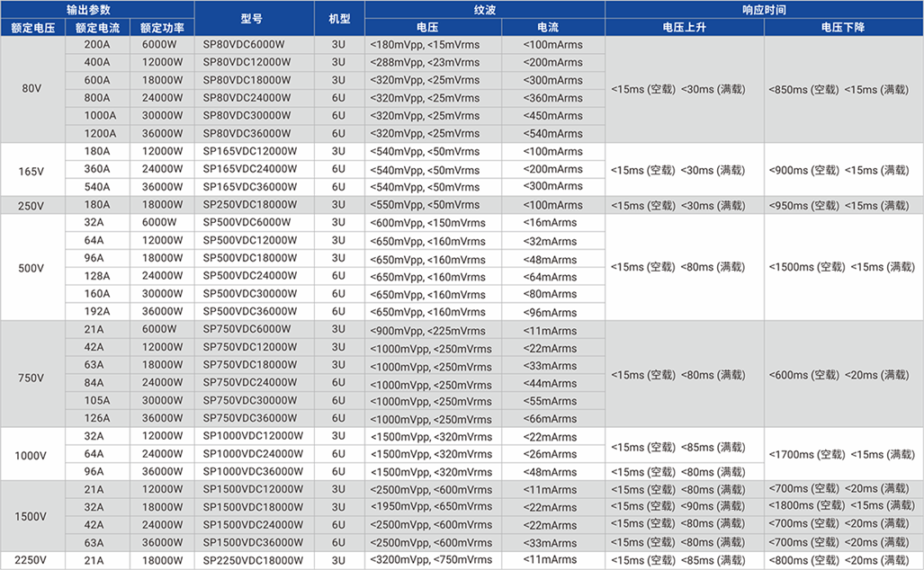
Task: Click model SP750VDC6000W
Action: tap(247, 329)
